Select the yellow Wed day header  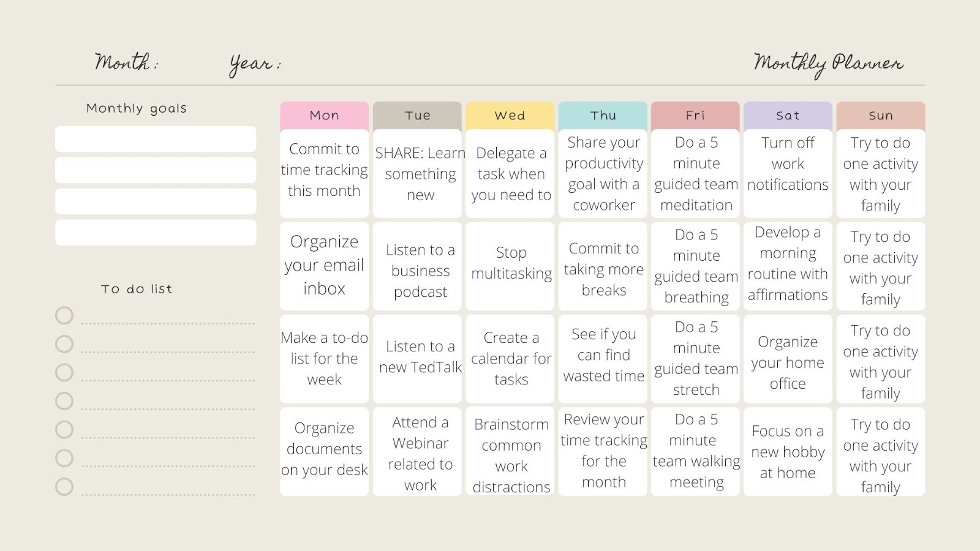tap(510, 115)
